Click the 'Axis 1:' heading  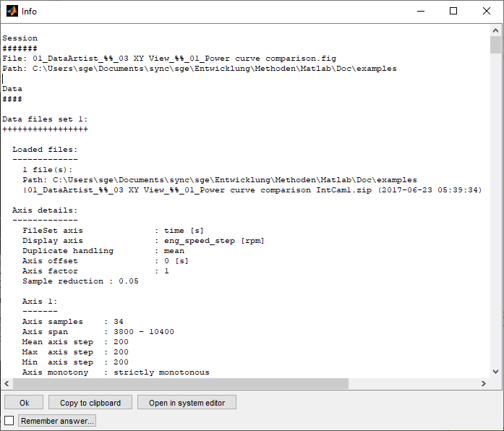40,301
